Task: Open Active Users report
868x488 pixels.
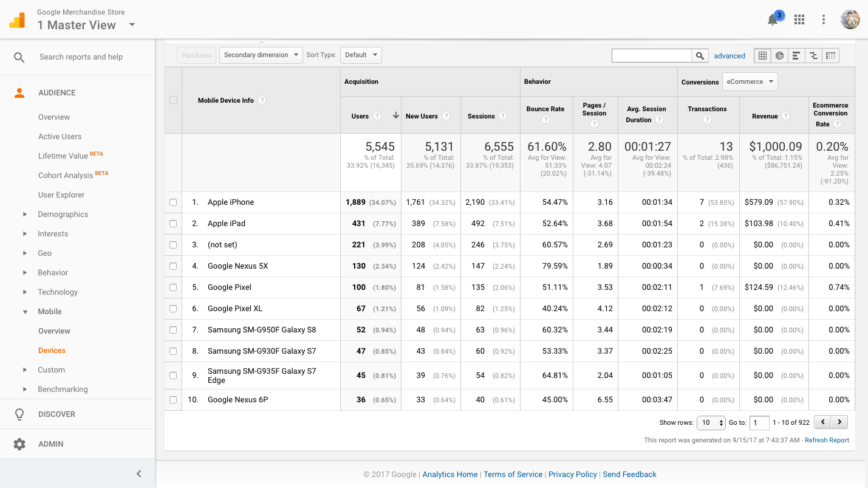Action: [x=60, y=137]
